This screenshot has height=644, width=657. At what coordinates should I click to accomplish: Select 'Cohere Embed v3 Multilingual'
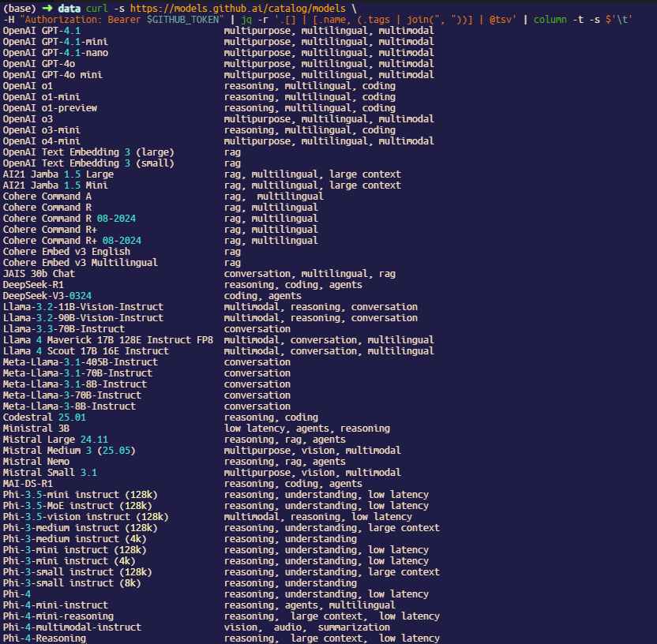point(81,263)
